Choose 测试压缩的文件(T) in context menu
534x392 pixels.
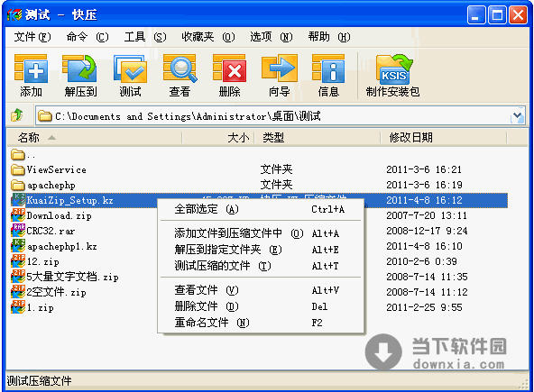(261, 266)
